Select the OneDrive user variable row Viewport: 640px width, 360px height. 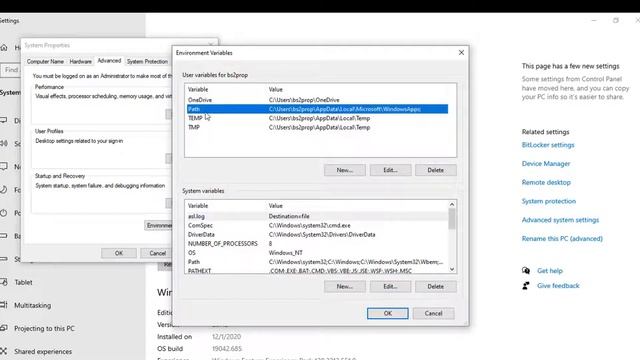point(317,100)
